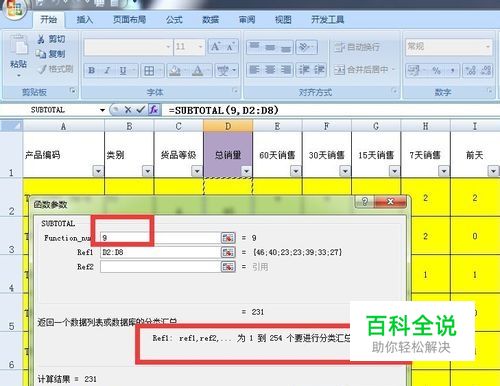
Task: Open the 开发工具 tab
Action: 327,20
